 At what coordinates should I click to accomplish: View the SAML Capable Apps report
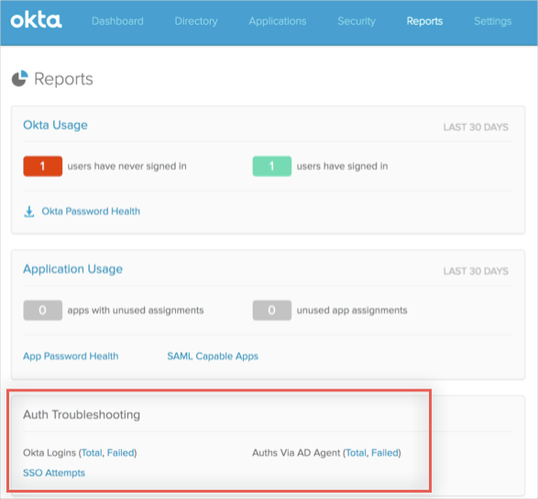[213, 356]
